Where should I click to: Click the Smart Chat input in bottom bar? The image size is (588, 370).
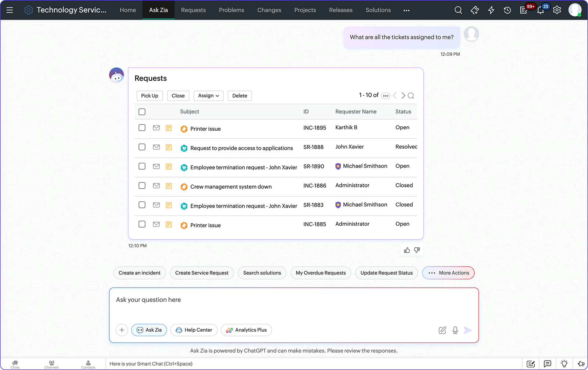(x=313, y=364)
